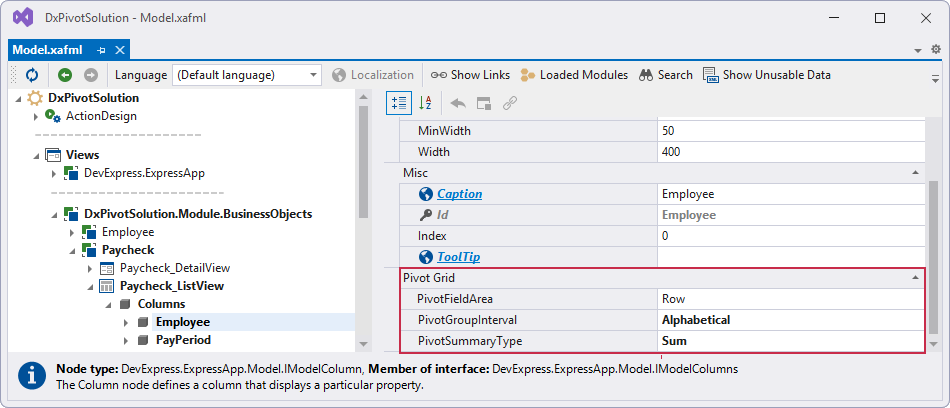Expand the ActionDesign node

point(36,116)
